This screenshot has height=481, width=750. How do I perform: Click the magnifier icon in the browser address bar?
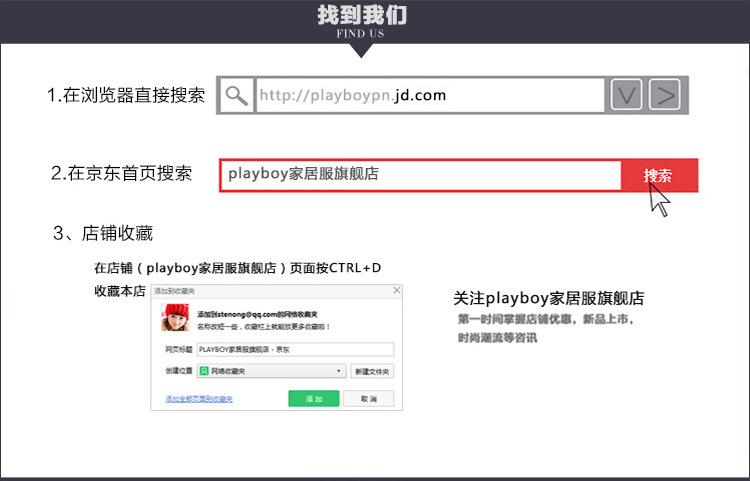(236, 95)
